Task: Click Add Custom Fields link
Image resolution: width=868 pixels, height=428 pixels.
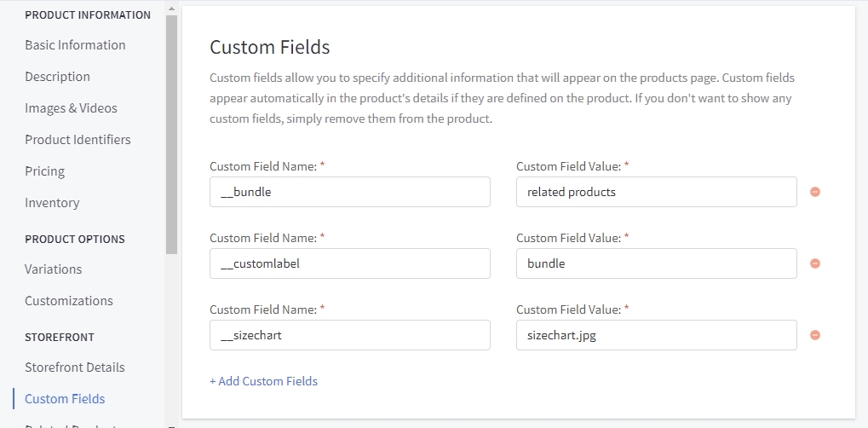Action: [263, 381]
